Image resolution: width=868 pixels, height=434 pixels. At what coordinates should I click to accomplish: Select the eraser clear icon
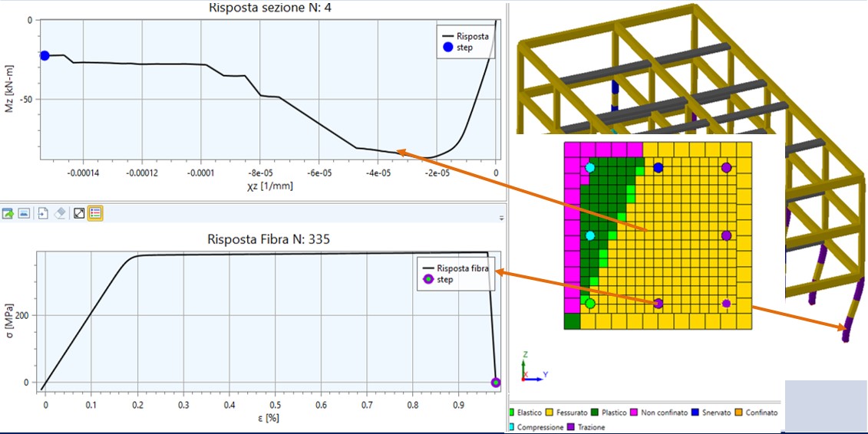[61, 212]
